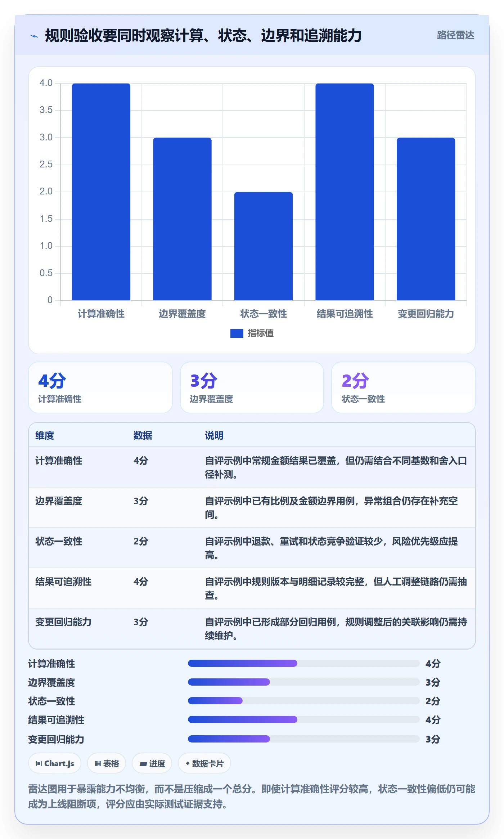Click the 4.0 y-axis tick label
The width and height of the screenshot is (504, 839).
click(x=46, y=83)
